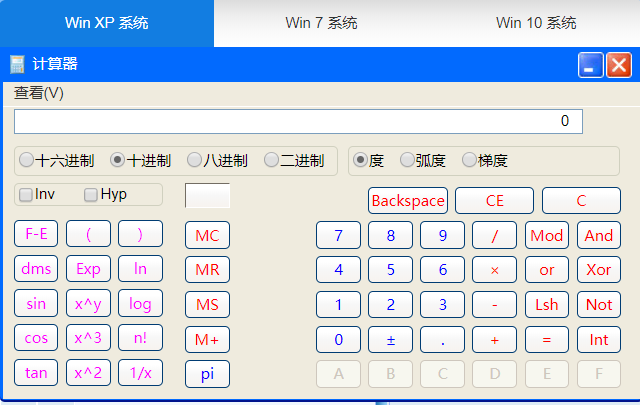Image resolution: width=640 pixels, height=405 pixels.
Task: Click the 1/x reciprocal button
Action: coord(140,372)
